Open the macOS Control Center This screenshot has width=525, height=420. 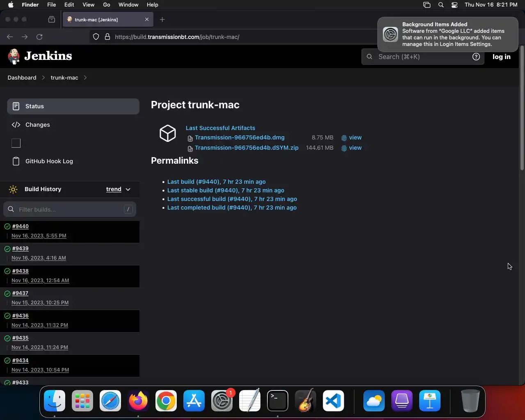(x=454, y=5)
